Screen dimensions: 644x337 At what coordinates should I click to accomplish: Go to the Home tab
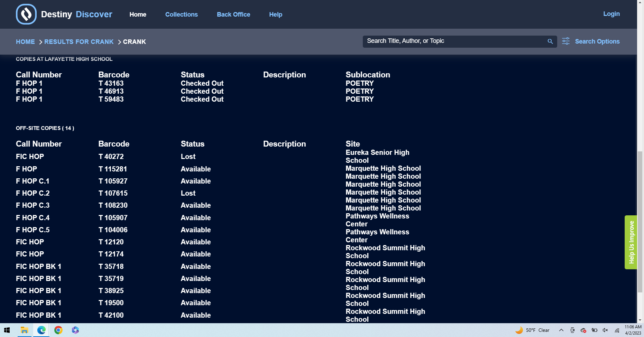pyautogui.click(x=138, y=15)
